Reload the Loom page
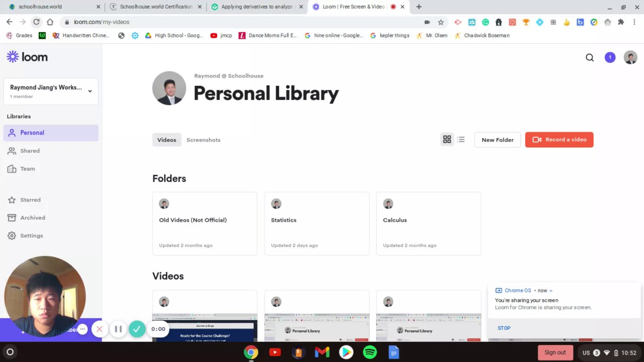Image resolution: width=644 pixels, height=362 pixels. [36, 22]
